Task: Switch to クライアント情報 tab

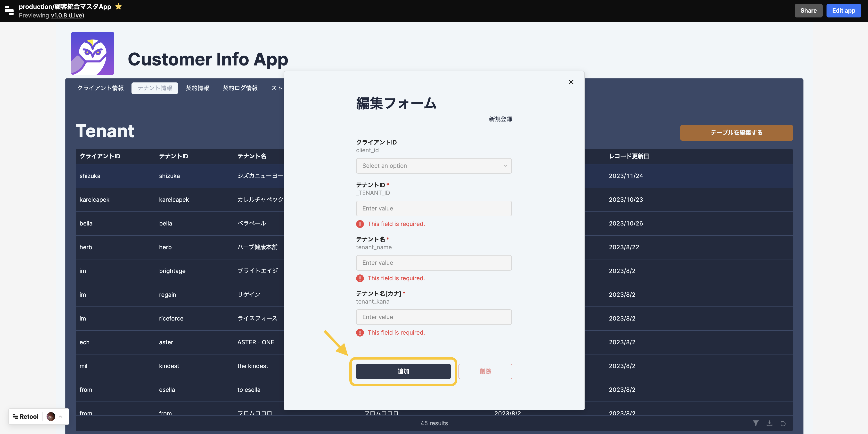Action: (100, 88)
